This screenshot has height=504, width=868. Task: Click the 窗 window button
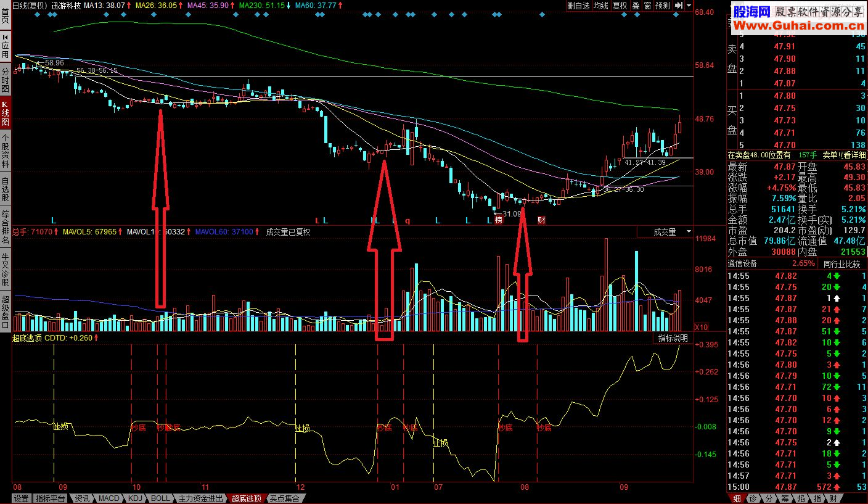pos(647,6)
